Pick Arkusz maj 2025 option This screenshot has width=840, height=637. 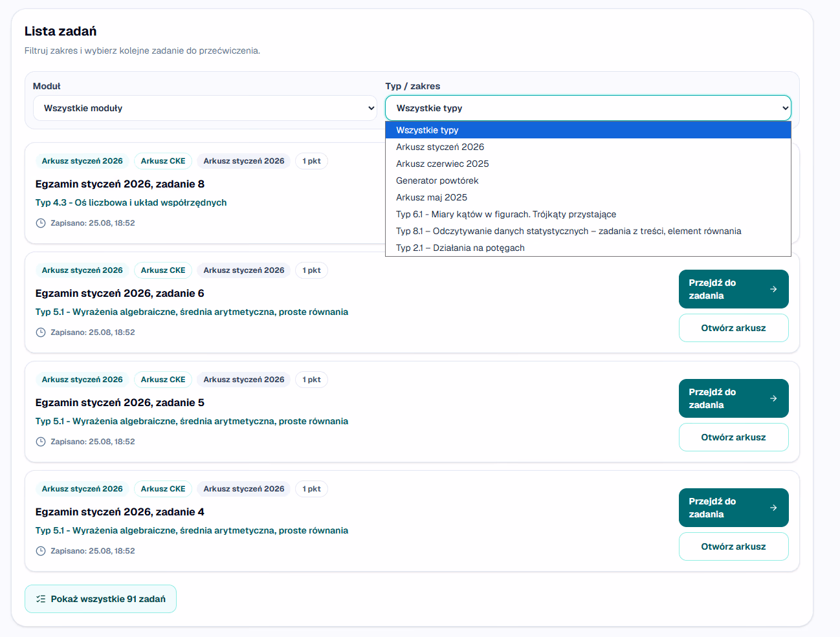coord(588,197)
